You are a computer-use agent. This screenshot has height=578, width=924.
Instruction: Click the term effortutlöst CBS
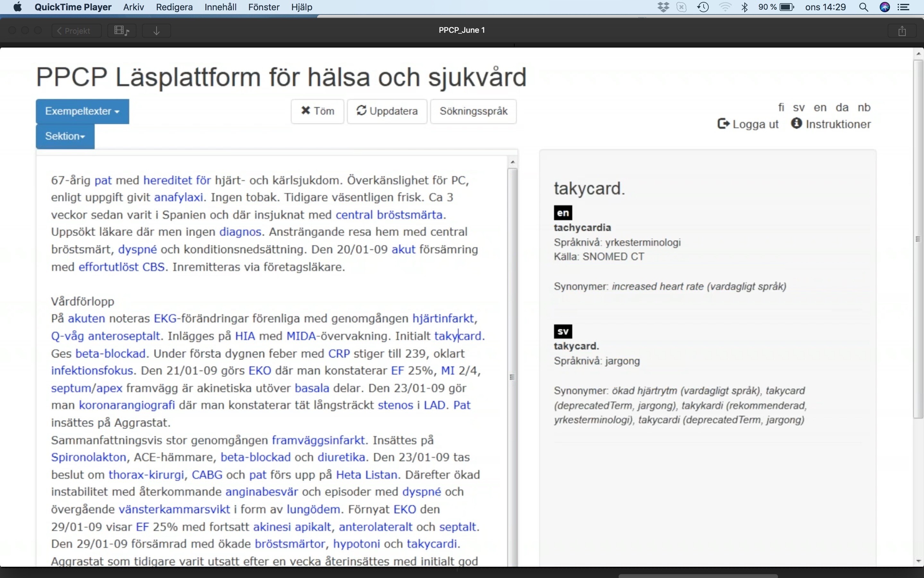coord(122,267)
